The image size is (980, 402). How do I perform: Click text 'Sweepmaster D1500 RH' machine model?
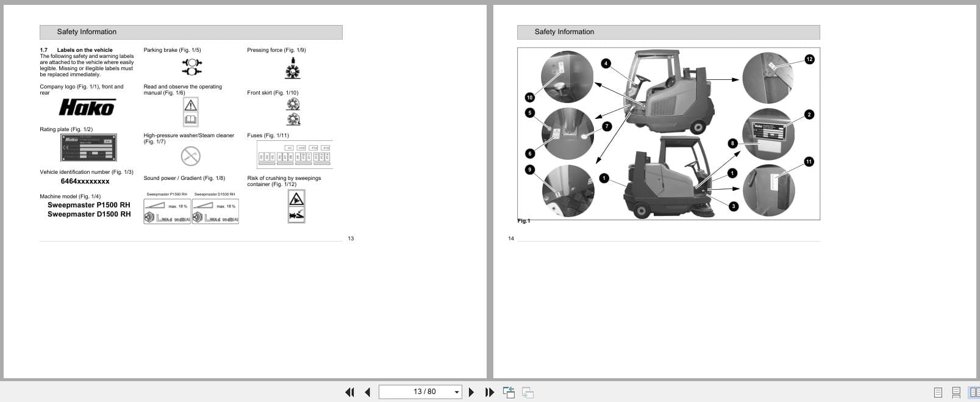click(x=89, y=214)
